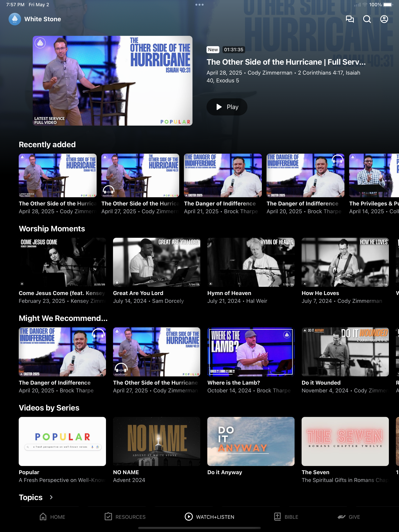Open April 20 Danger of Indifference in Recently added

305,175
